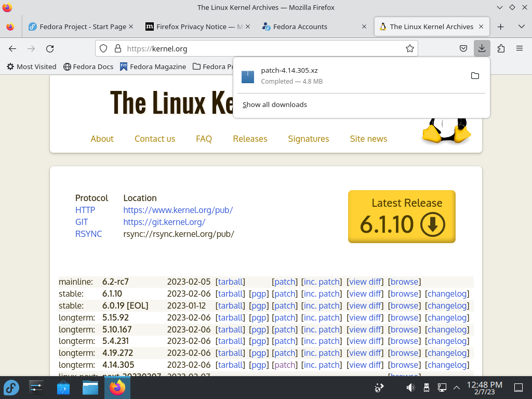Open Firefox application hamburger menu
532x399 pixels.
pyautogui.click(x=520, y=49)
